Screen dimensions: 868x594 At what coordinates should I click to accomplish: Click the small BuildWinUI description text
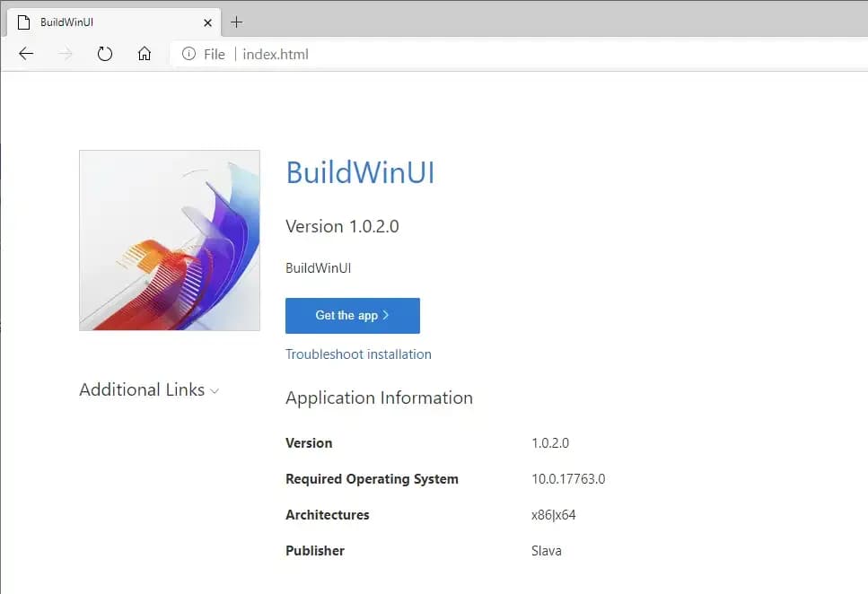tap(319, 268)
